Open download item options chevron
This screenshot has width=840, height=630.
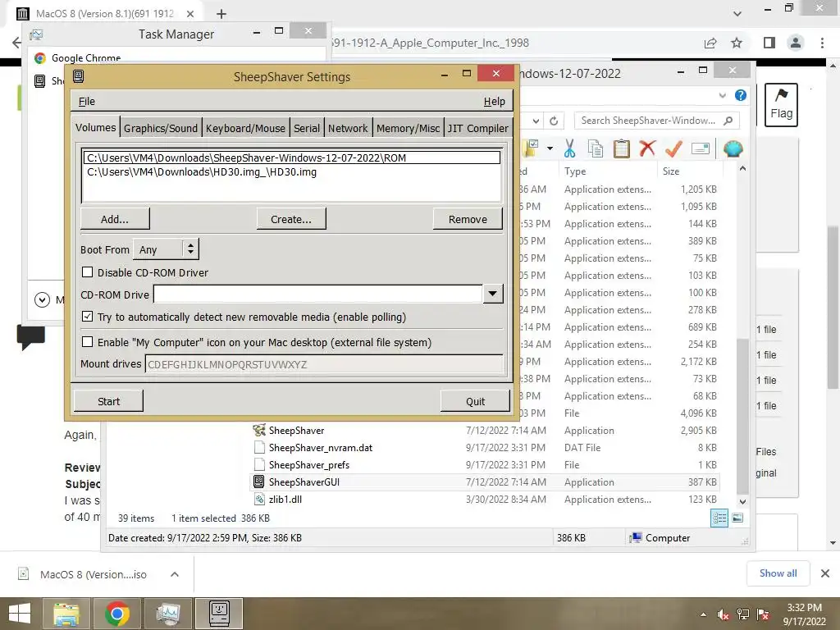tap(175, 573)
